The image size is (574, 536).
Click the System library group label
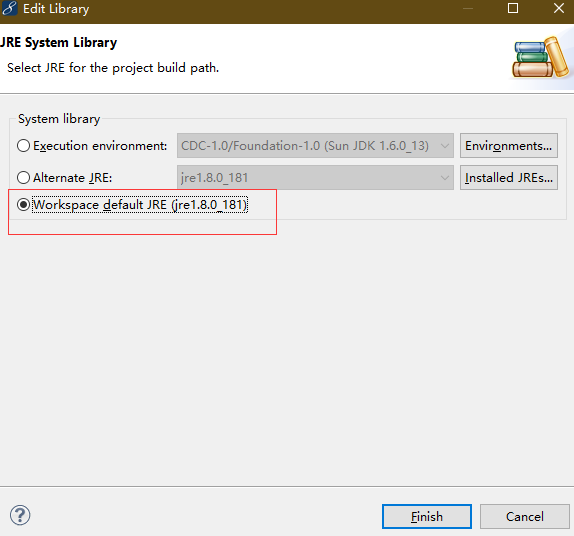coord(59,119)
